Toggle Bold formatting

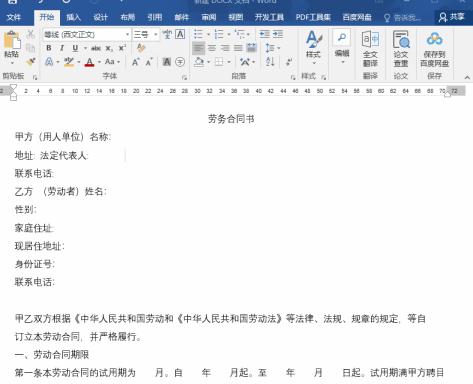point(49,48)
